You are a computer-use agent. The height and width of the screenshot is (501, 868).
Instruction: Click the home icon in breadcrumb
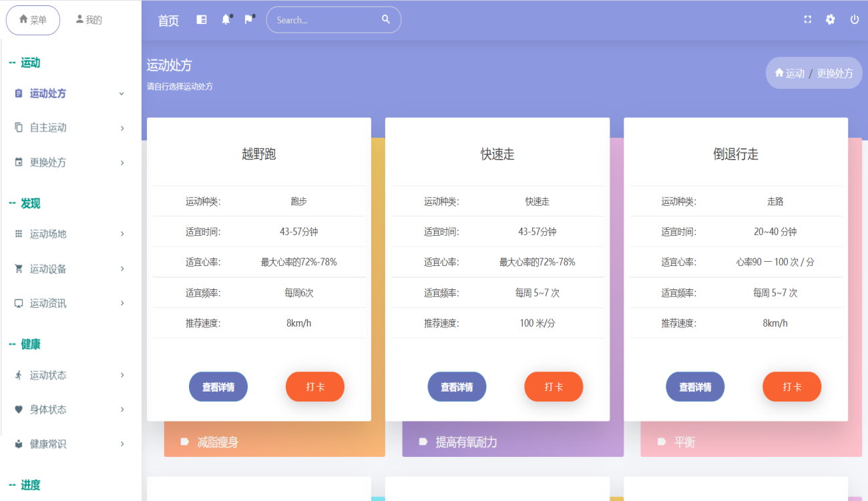pos(779,73)
